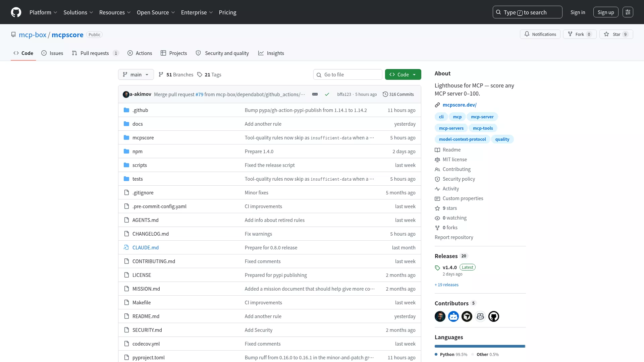Open the first contributor avatar
644x362 pixels.
[x=440, y=316]
